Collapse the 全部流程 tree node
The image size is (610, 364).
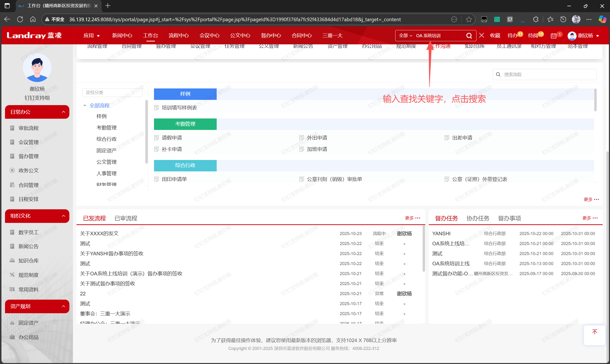coord(85,105)
